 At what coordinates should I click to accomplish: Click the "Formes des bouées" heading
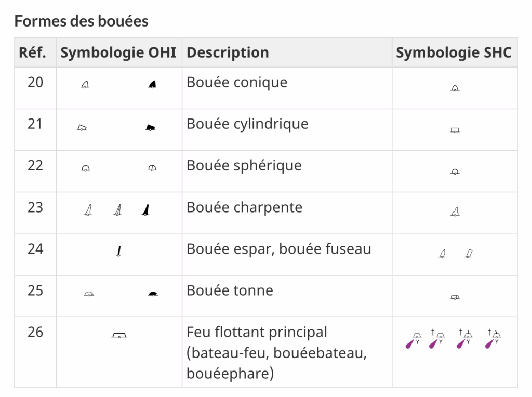(x=81, y=21)
